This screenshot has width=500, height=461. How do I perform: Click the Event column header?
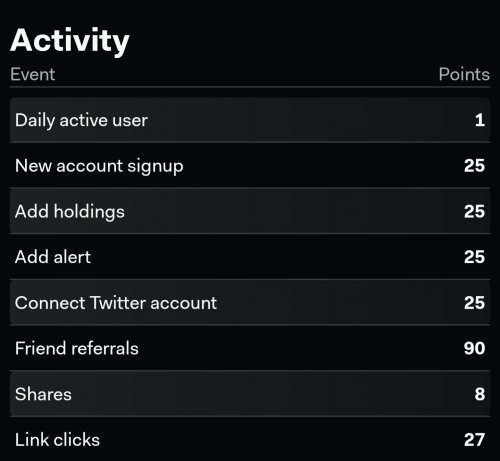coord(33,74)
